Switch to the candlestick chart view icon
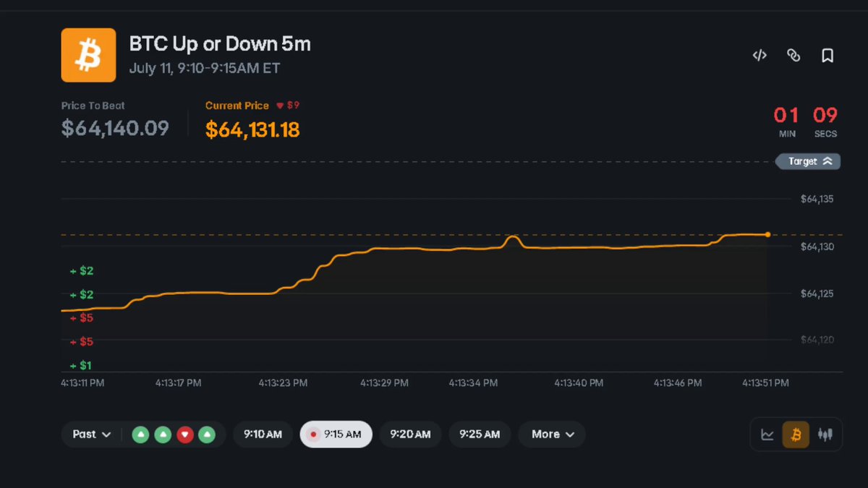 coord(825,435)
